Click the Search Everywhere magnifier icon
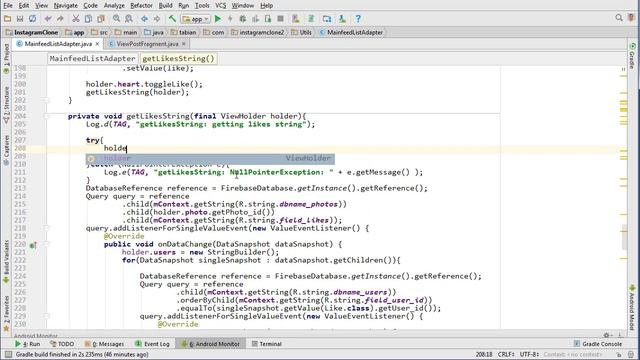The width and height of the screenshot is (640, 360). point(619,18)
